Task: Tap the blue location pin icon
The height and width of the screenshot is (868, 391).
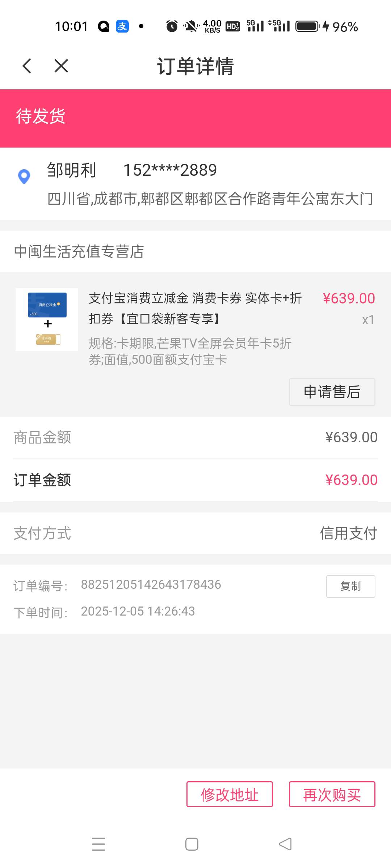Action: click(x=24, y=176)
